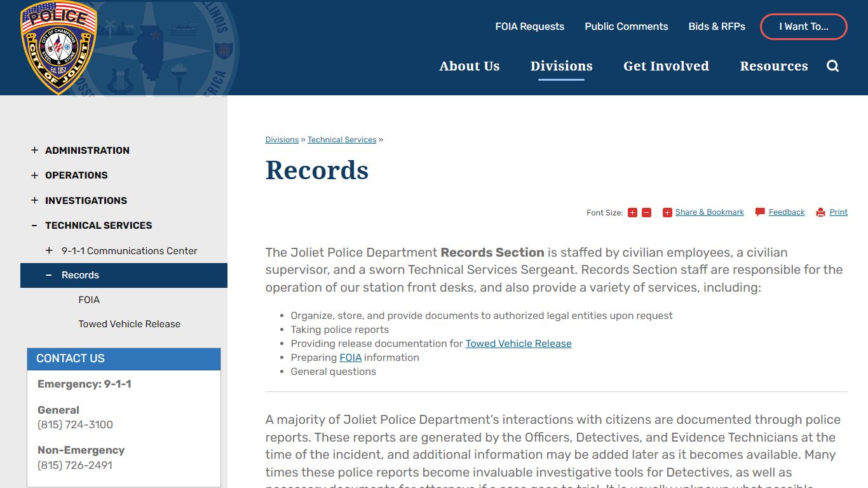
Task: Select Towed Vehicle Release in sidebar
Action: tap(130, 324)
